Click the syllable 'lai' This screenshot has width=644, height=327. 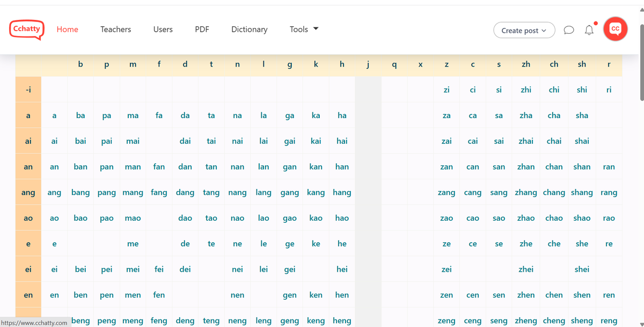click(264, 141)
